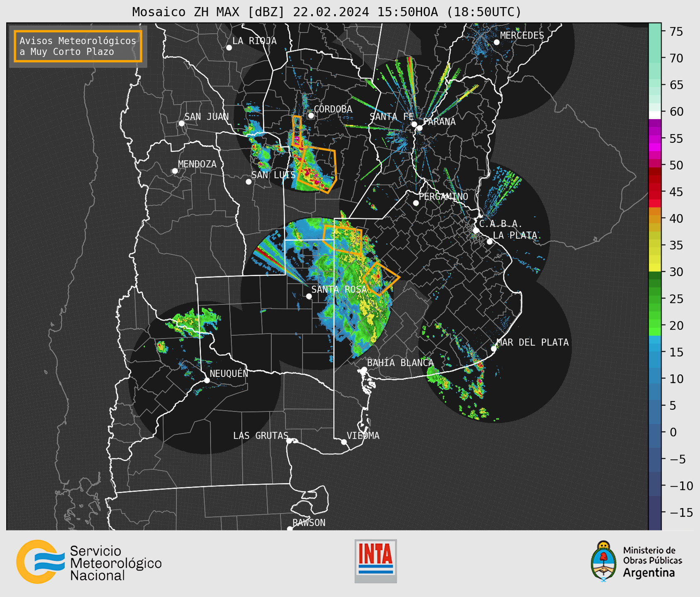
Task: Click the BAHÍA BLANCA city label
Action: (400, 363)
